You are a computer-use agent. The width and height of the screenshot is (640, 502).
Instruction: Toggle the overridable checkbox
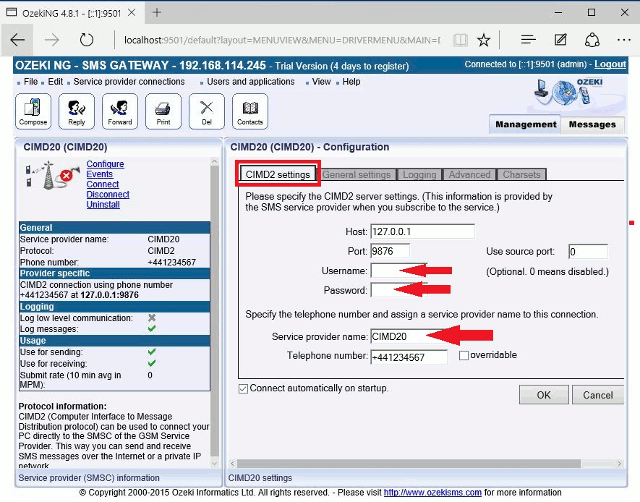pyautogui.click(x=464, y=355)
